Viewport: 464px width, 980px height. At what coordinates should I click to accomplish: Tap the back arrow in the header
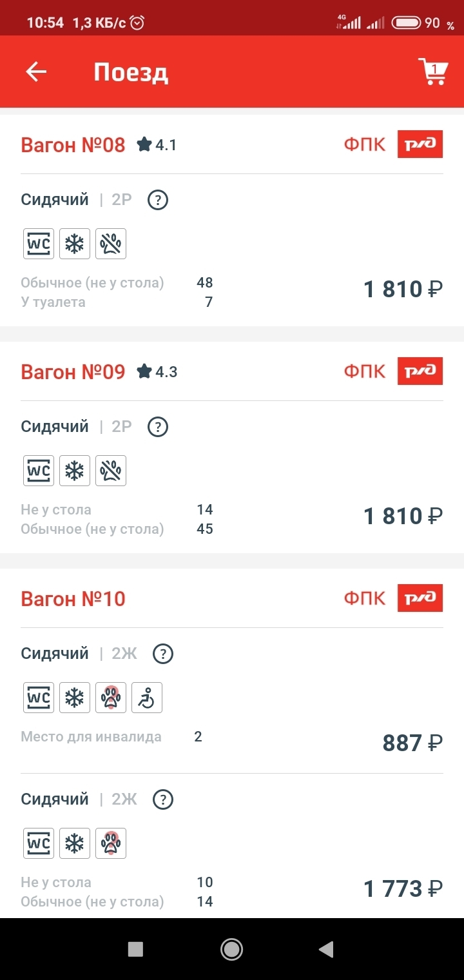36,72
